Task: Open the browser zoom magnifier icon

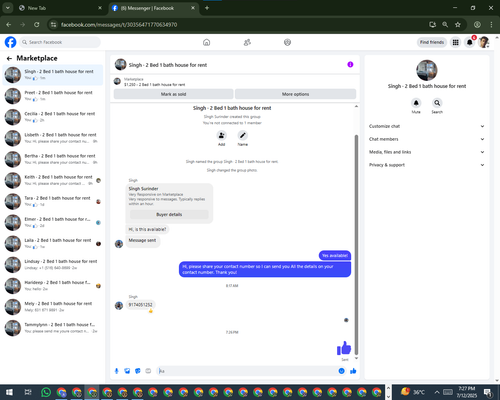Action: pyautogui.click(x=445, y=25)
